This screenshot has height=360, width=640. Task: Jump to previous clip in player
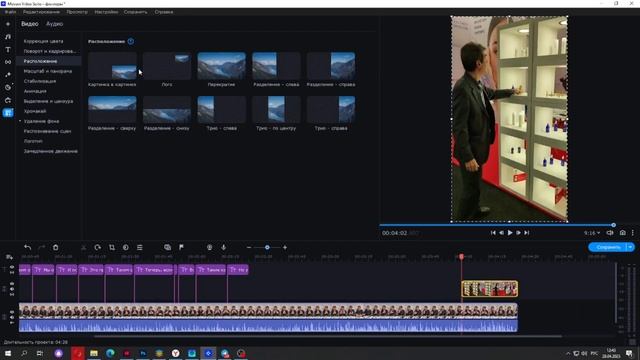pos(493,233)
